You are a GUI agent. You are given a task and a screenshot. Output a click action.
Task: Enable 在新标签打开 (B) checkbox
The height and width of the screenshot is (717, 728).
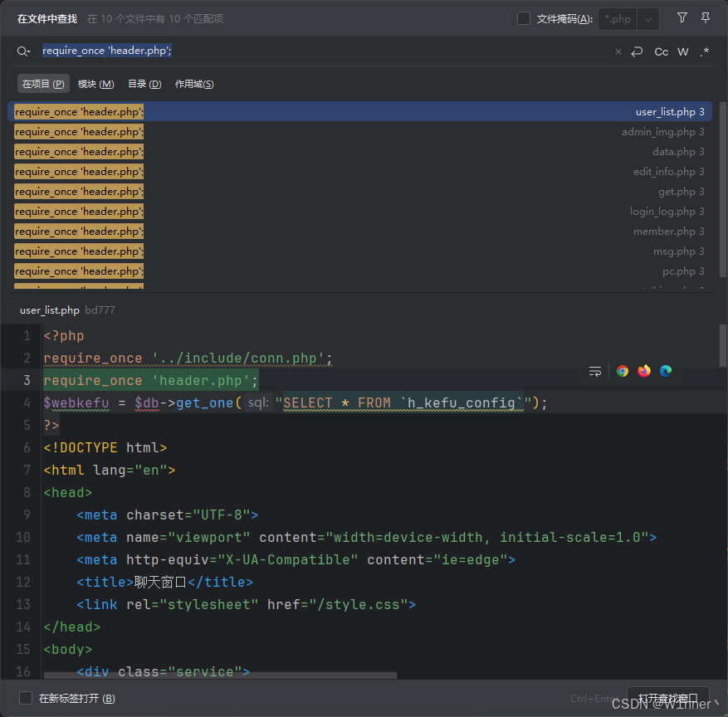pyautogui.click(x=26, y=698)
